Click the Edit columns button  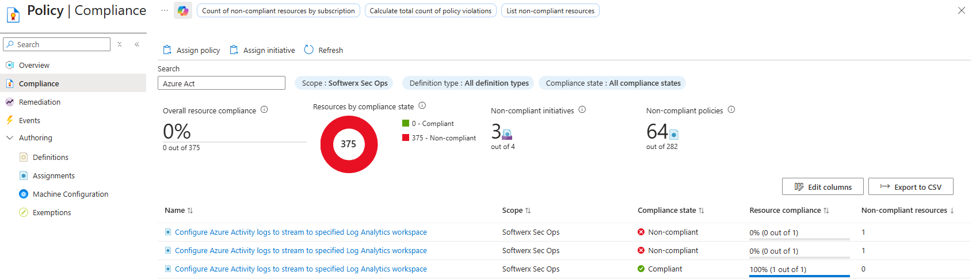tap(822, 187)
